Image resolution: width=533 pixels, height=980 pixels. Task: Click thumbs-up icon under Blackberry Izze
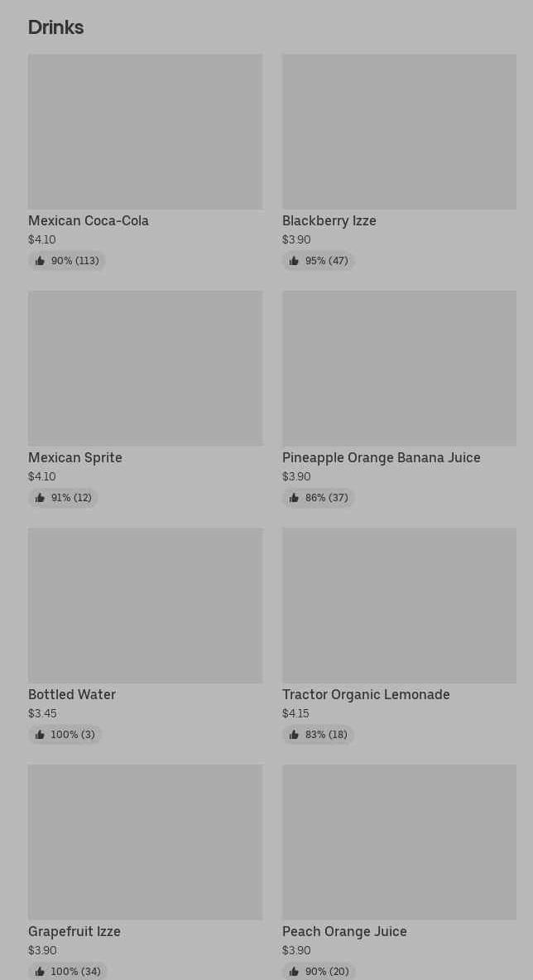(294, 261)
